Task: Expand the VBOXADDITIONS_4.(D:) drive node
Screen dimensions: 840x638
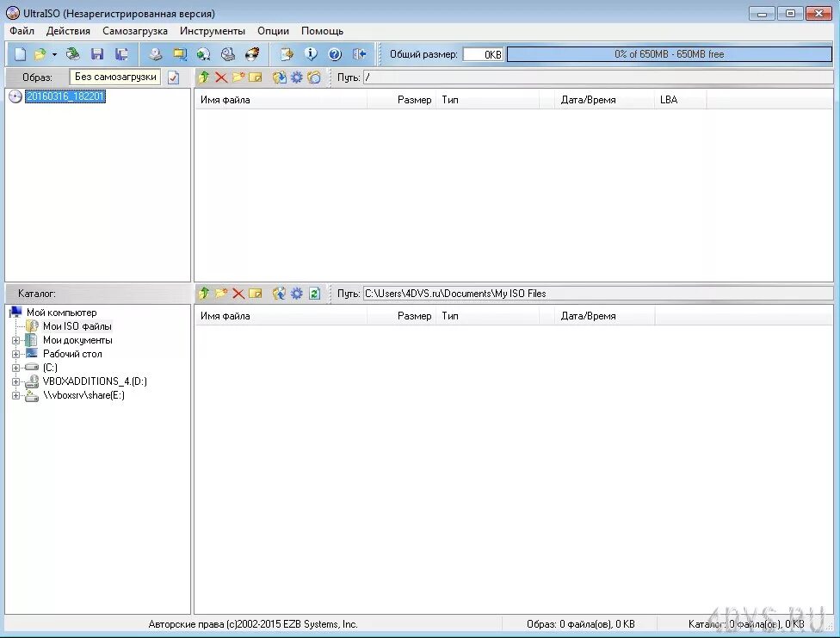Action: click(x=15, y=381)
